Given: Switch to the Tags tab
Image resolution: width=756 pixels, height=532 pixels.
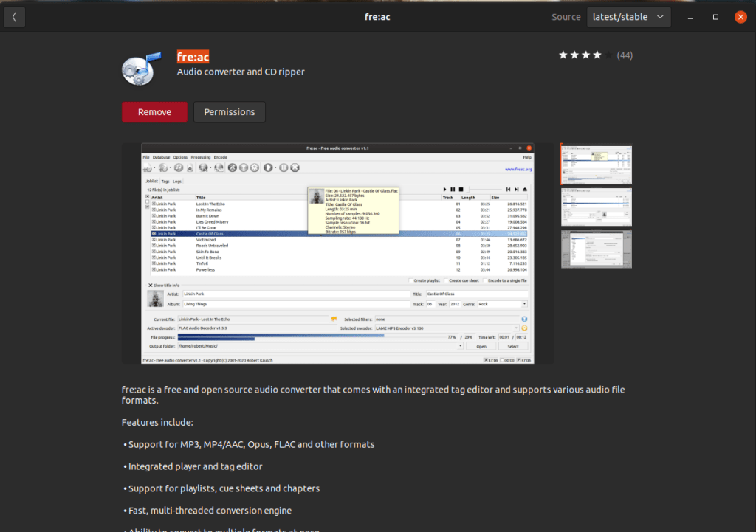Looking at the screenshot, I should point(165,181).
